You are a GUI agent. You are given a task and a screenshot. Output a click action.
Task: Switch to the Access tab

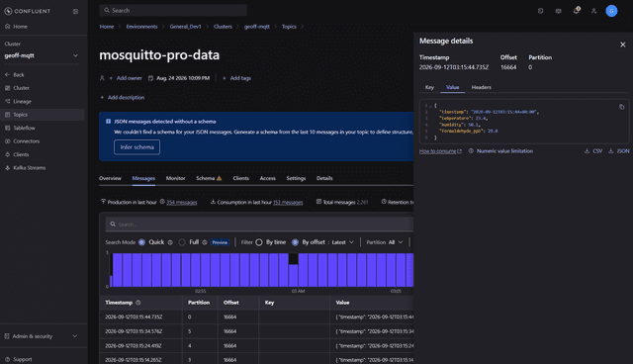tap(268, 178)
